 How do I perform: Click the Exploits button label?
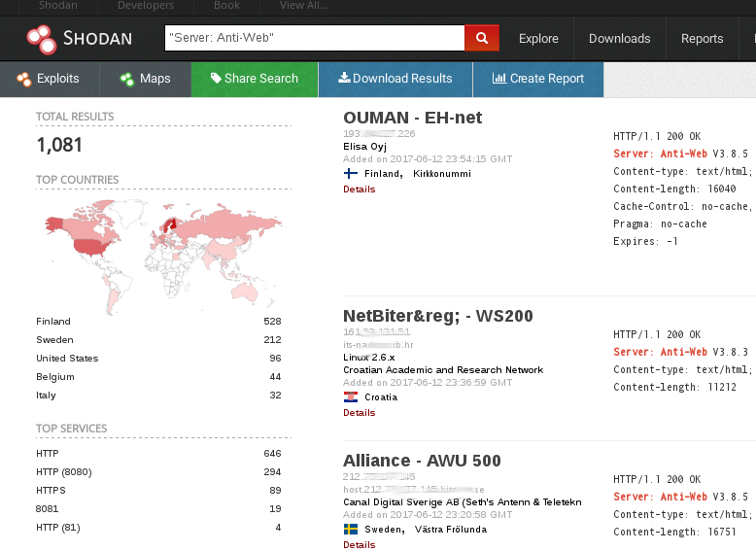58,79
